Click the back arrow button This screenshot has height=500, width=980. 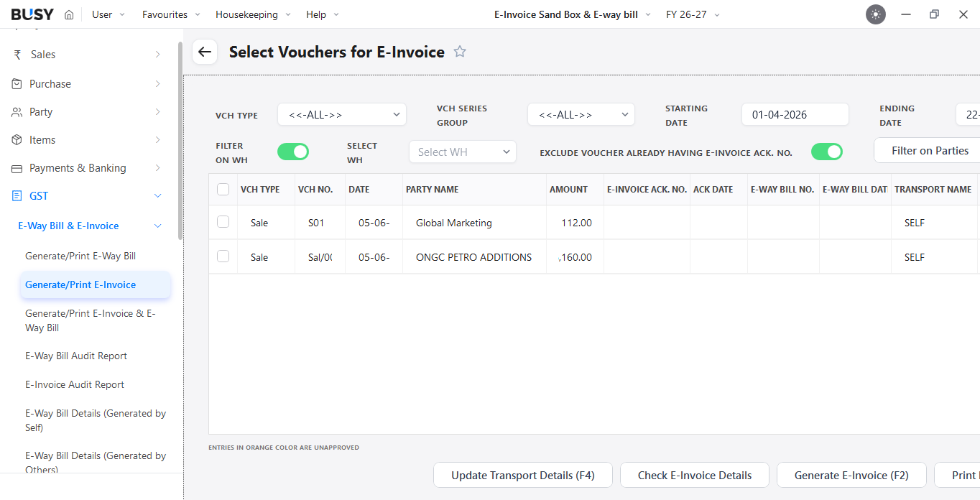click(x=205, y=52)
